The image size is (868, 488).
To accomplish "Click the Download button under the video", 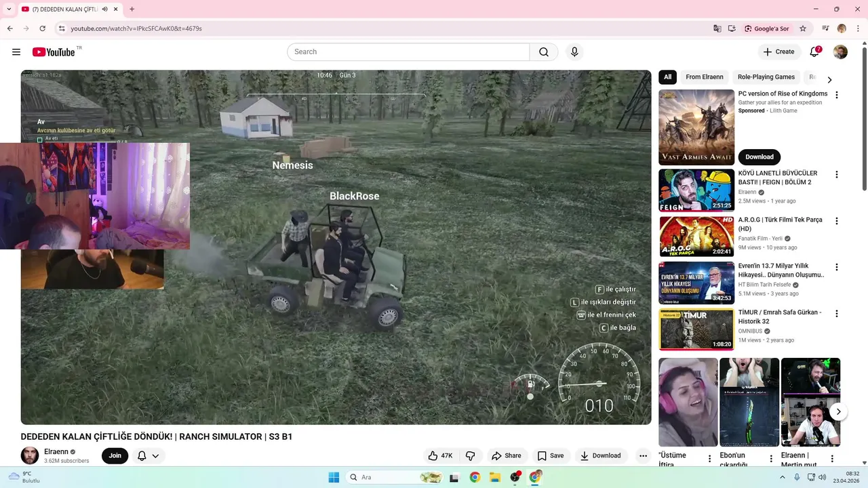I will pos(600,455).
